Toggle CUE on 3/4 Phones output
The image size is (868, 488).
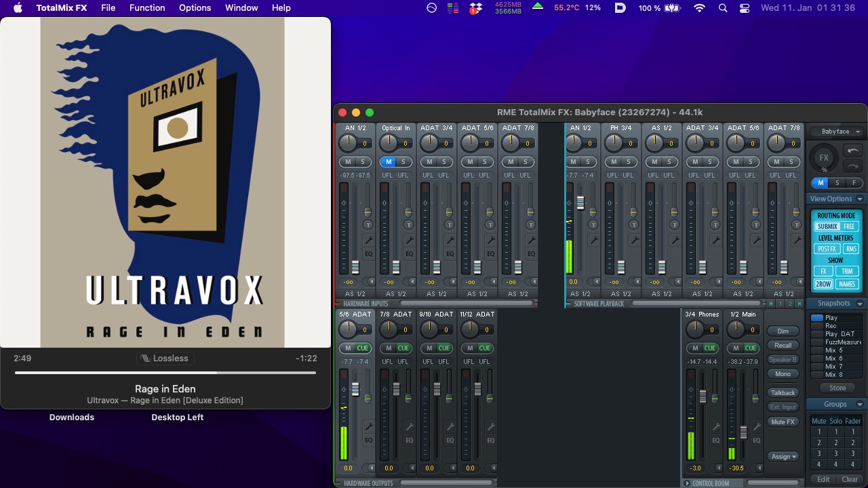[710, 348]
